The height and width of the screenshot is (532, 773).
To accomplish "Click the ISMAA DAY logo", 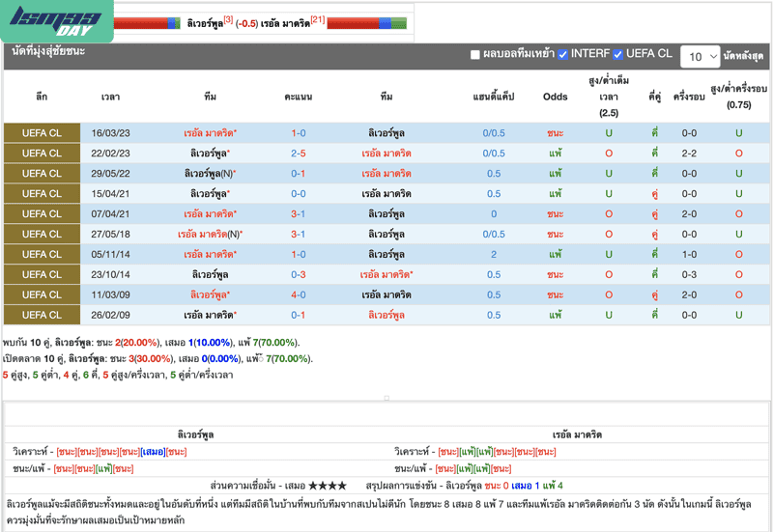I will [x=56, y=21].
